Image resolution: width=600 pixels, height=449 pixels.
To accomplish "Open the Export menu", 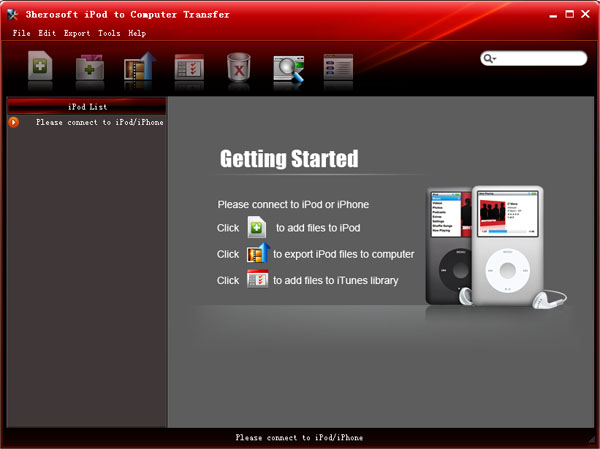I will click(77, 33).
